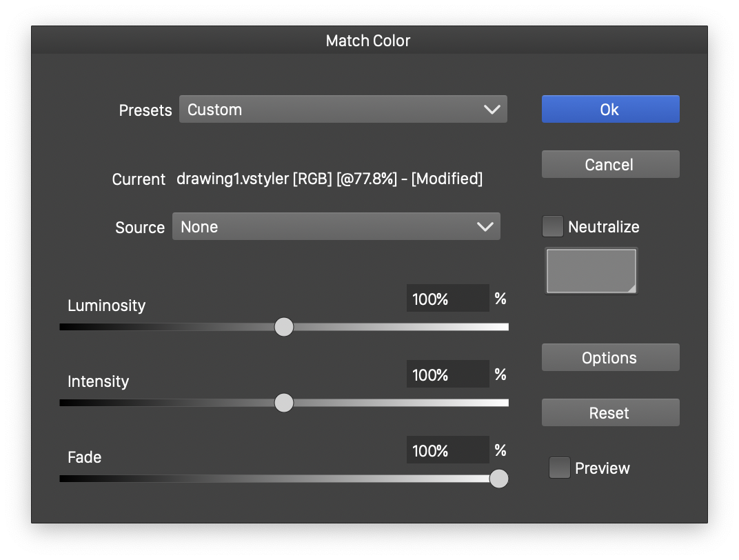Image resolution: width=739 pixels, height=560 pixels.
Task: Click the Ok button
Action: [x=610, y=109]
